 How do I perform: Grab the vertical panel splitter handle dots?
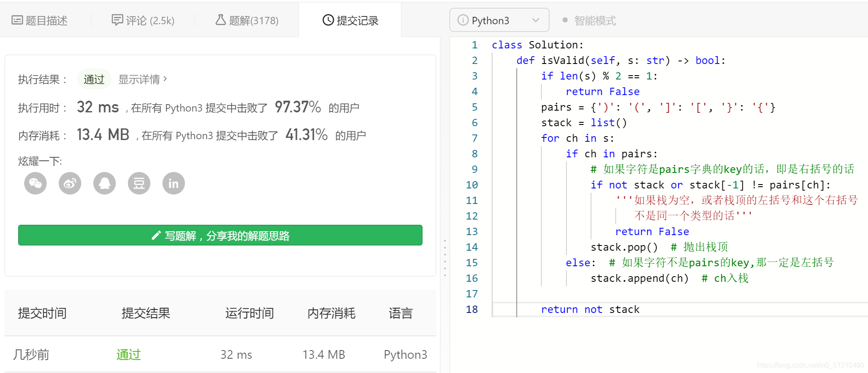pyautogui.click(x=445, y=258)
